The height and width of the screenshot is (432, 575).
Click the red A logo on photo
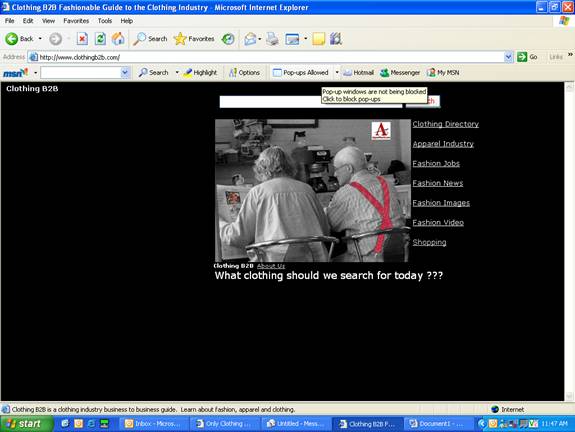click(x=381, y=131)
